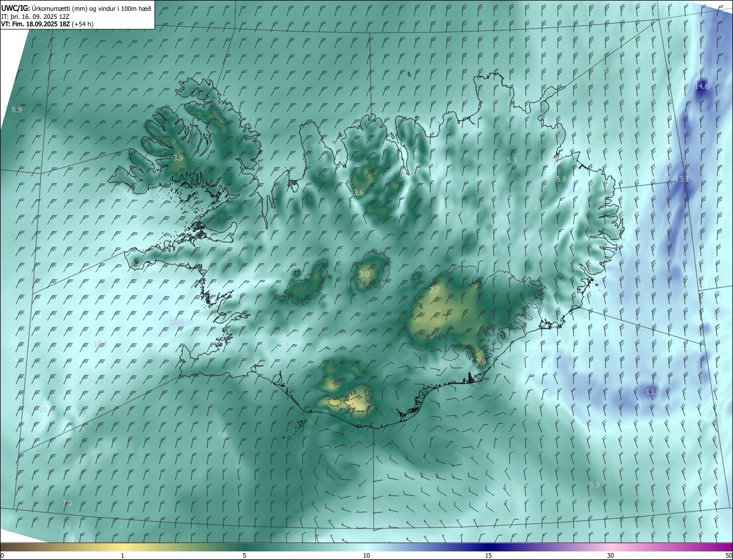Click the 3.6 value label in north Iceland
This screenshot has height=560, width=733.
coord(358,193)
